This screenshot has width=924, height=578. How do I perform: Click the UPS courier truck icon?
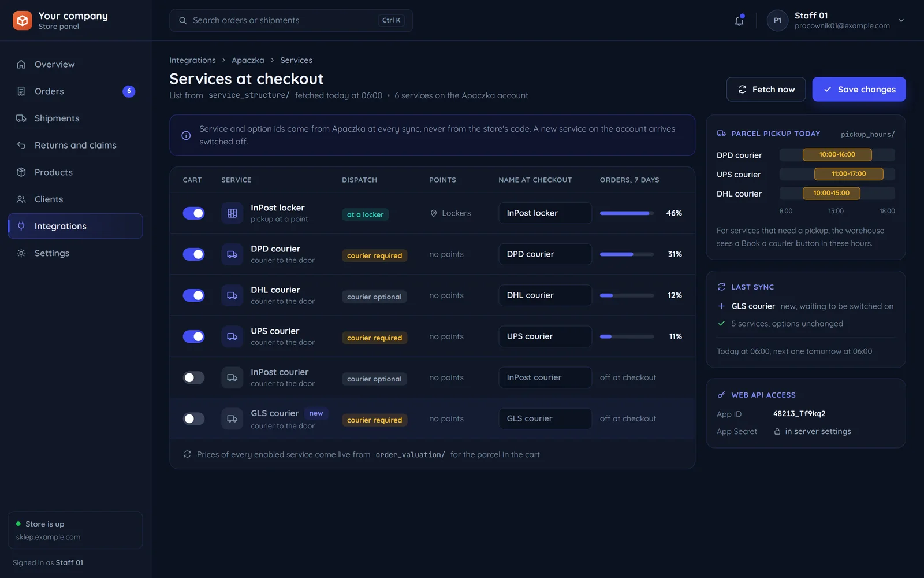tap(232, 336)
